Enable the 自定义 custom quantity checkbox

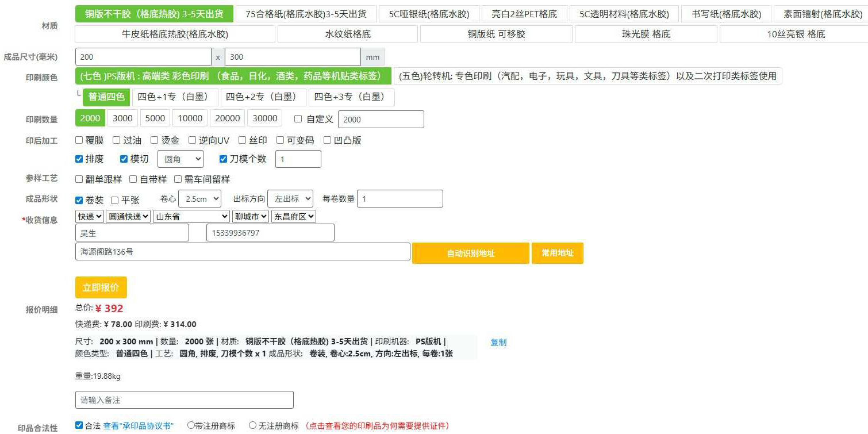(x=298, y=119)
